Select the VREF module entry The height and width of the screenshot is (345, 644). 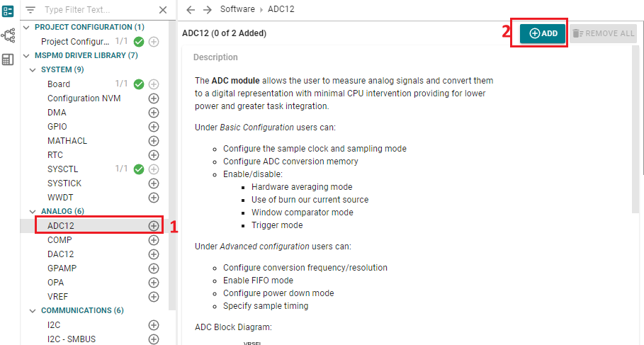tap(59, 296)
